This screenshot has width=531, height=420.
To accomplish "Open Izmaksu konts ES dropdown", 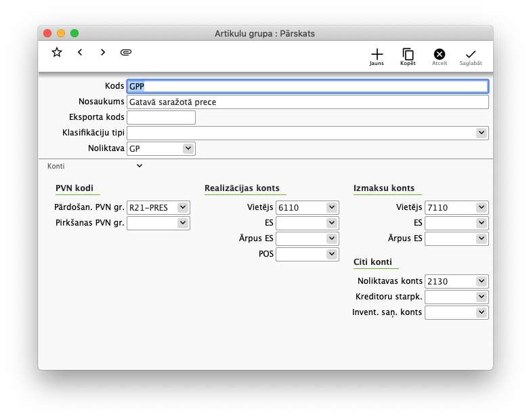I will click(x=481, y=223).
